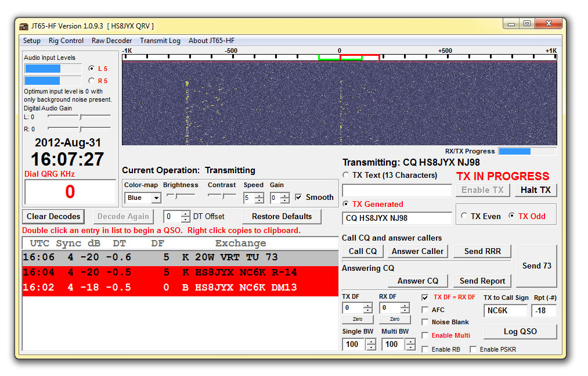Decrease the waterfall Gain value

click(285, 200)
